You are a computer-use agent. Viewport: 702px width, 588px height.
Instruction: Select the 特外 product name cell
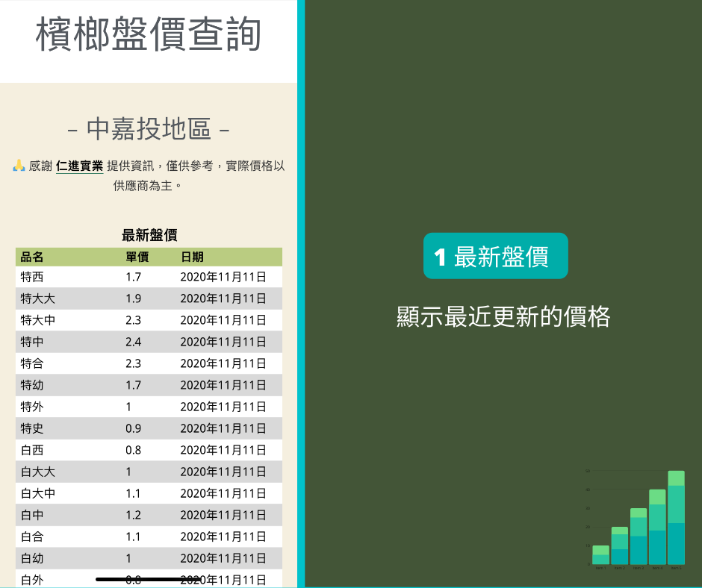[x=32, y=407]
